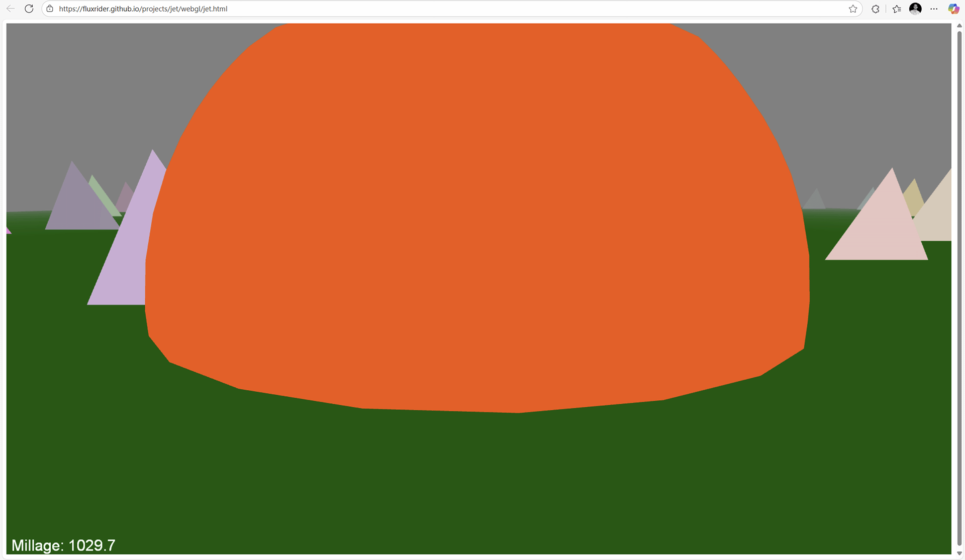Open the Favorites list icon

coord(897,9)
